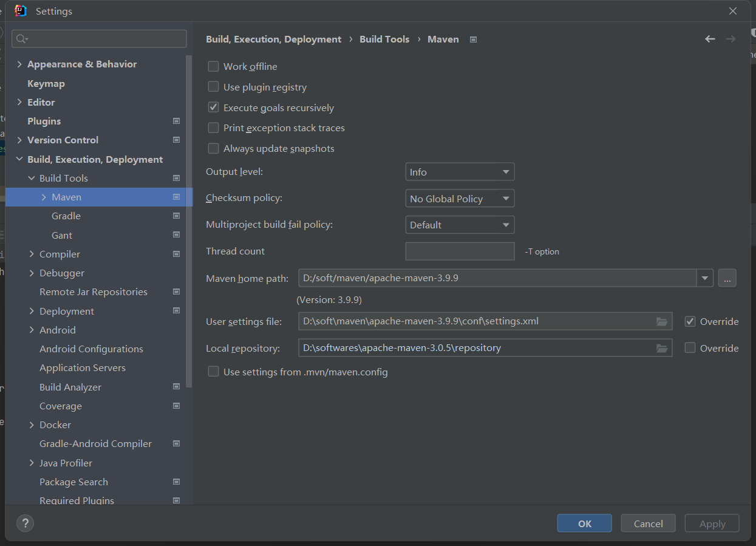Click the Apply button
Image resolution: width=756 pixels, height=546 pixels.
[712, 524]
